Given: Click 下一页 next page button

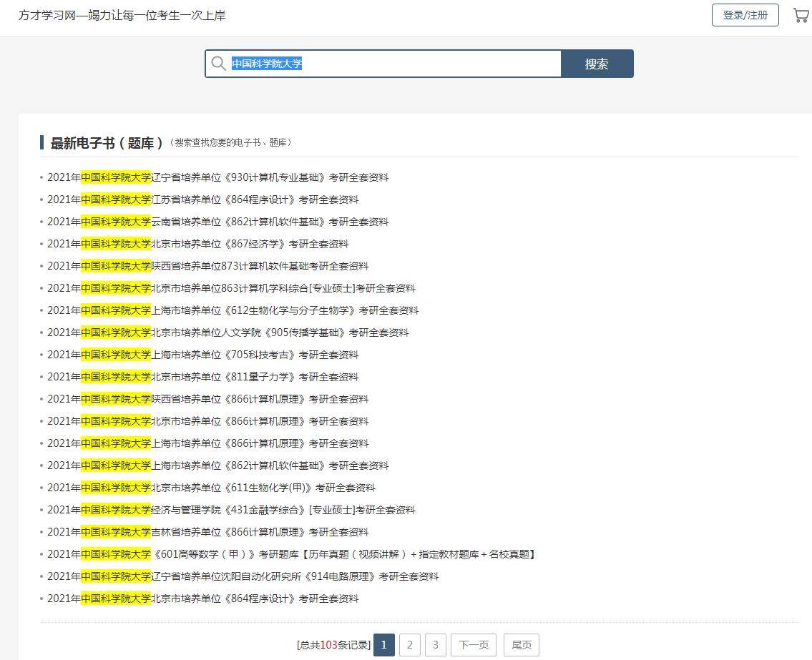Looking at the screenshot, I should tap(474, 645).
